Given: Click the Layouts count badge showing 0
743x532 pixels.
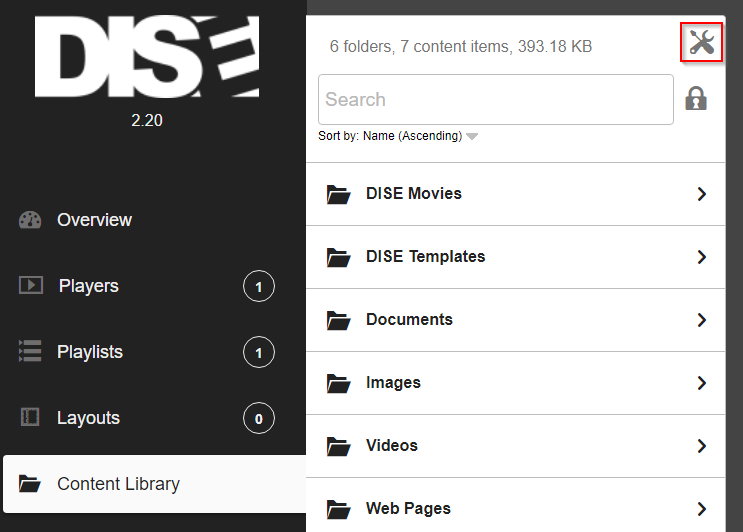Looking at the screenshot, I should [259, 418].
